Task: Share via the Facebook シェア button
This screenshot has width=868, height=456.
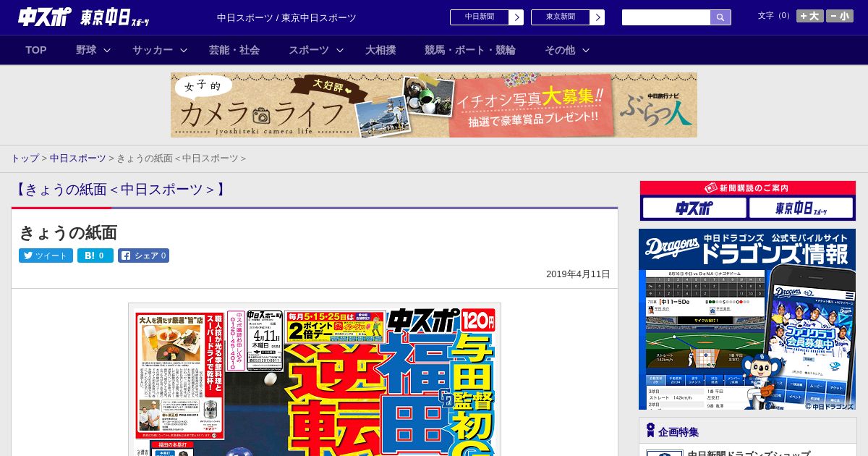Action: pyautogui.click(x=143, y=256)
